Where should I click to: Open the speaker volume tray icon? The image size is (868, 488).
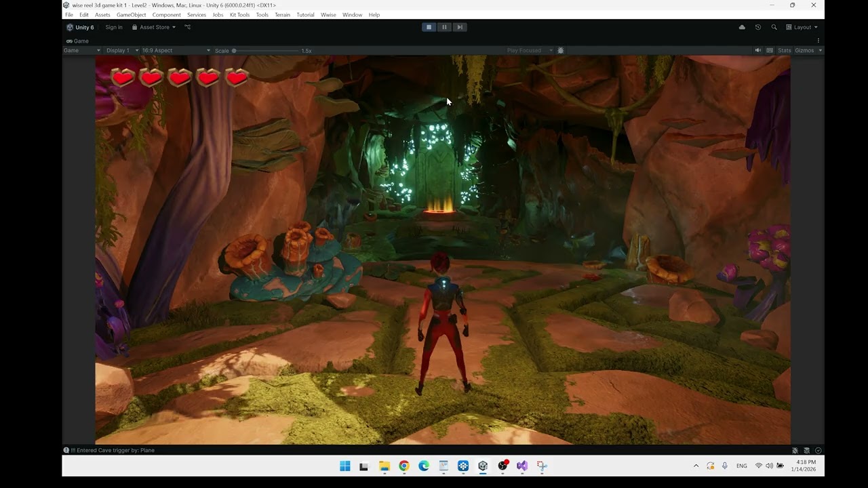coord(769,466)
